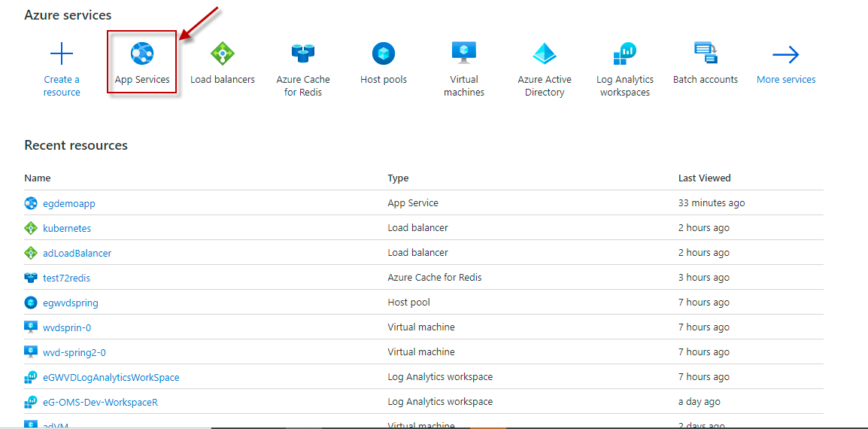
Task: Open the Virtual machines monitor icon
Action: pyautogui.click(x=464, y=53)
